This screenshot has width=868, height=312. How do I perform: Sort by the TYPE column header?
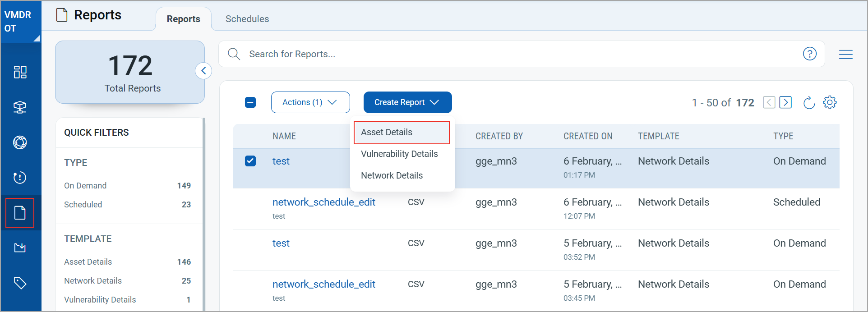coord(783,136)
